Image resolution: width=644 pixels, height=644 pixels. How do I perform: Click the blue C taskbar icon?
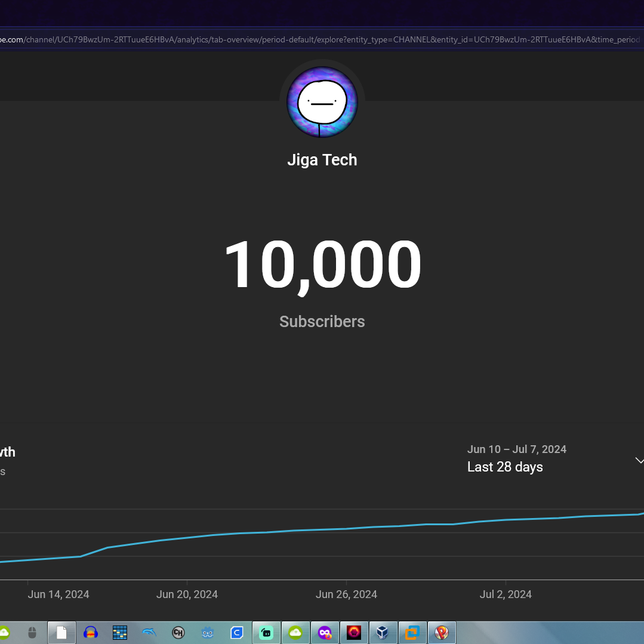coord(237,633)
